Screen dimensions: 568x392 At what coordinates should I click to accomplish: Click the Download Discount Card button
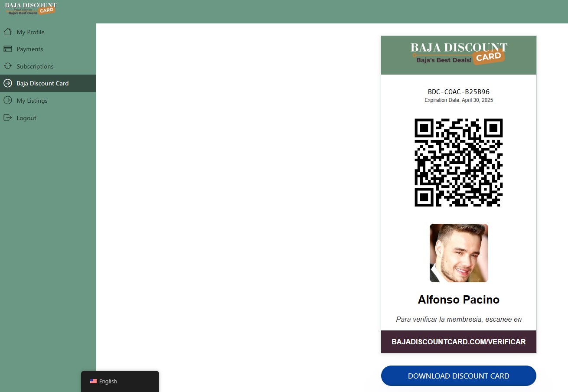[459, 376]
